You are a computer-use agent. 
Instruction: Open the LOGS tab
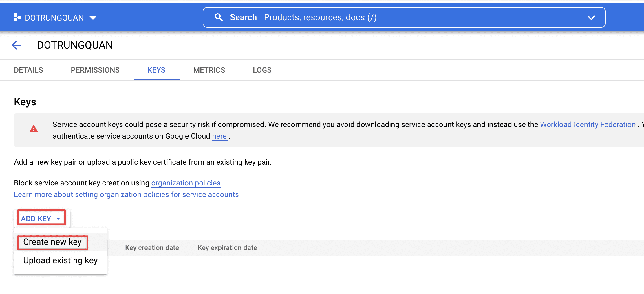point(262,70)
